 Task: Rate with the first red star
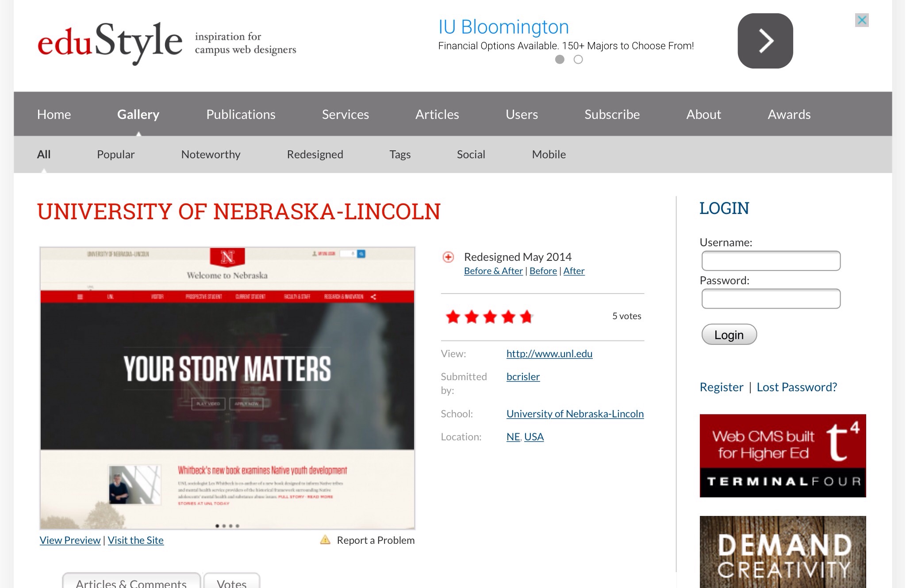click(453, 317)
